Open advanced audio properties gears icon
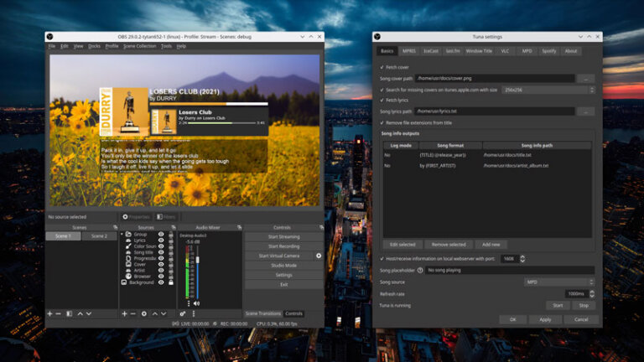The image size is (644, 362). pyautogui.click(x=183, y=313)
